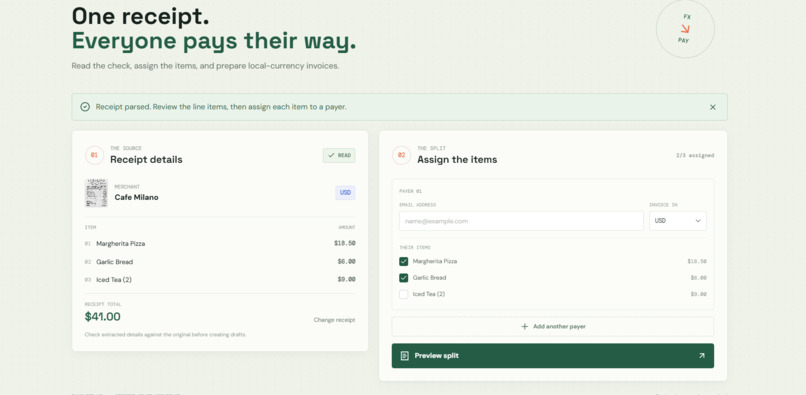The height and width of the screenshot is (395, 806).
Task: Click the Preview split button
Action: click(x=553, y=356)
